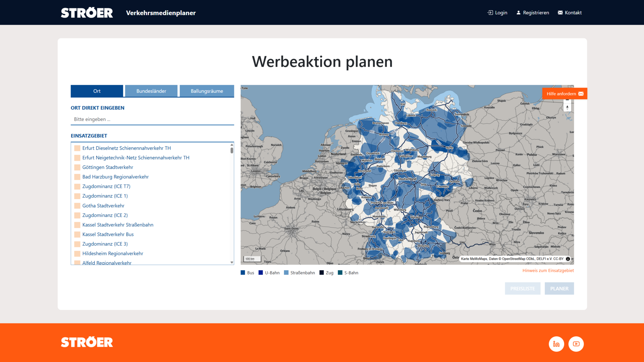Open the YouTube icon in the footer
Screen dimensions: 644x362
[576, 344]
